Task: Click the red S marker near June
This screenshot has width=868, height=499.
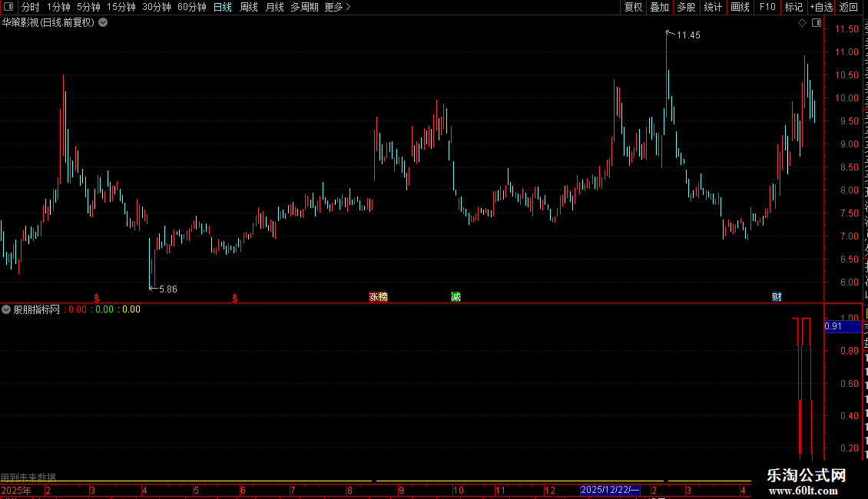Action: (x=235, y=298)
